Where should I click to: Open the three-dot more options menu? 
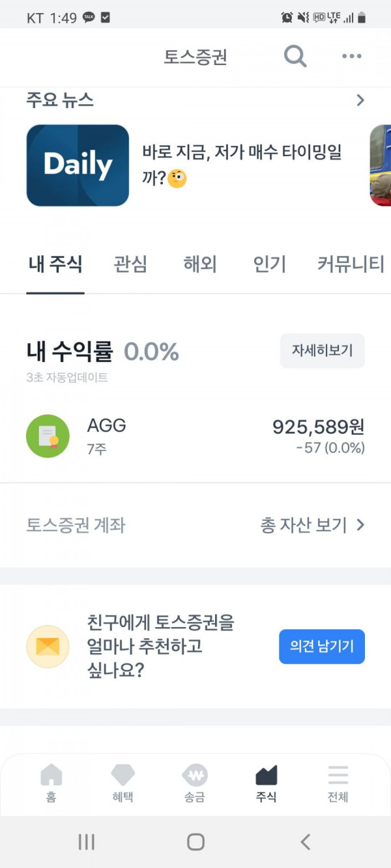click(351, 57)
